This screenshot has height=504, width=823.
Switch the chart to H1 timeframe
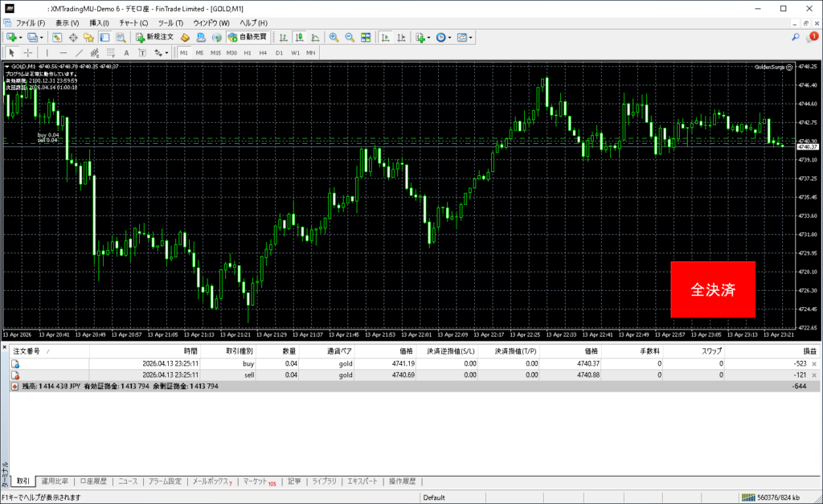[x=248, y=52]
